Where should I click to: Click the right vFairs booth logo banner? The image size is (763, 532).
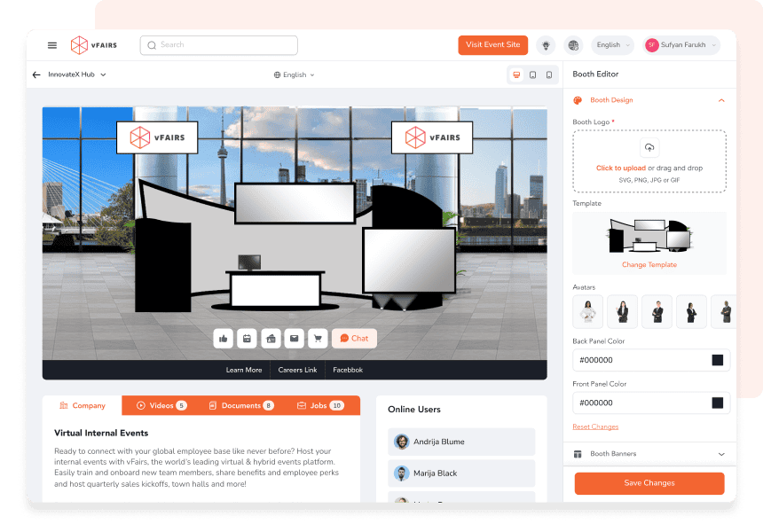[432, 137]
